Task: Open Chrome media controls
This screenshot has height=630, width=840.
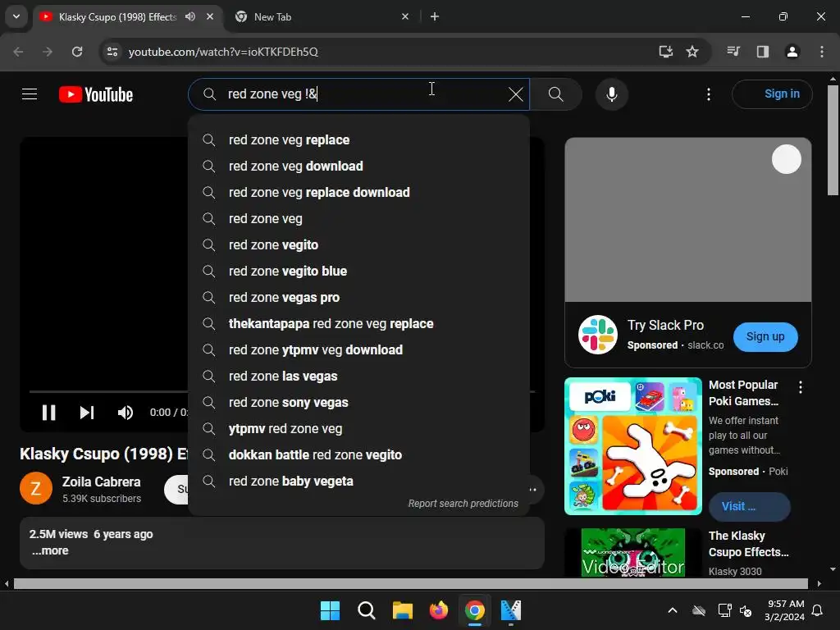Action: [x=733, y=52]
